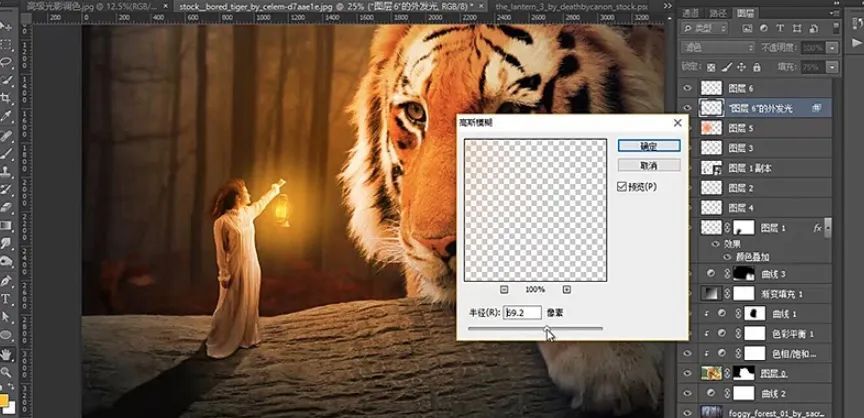The image size is (864, 418).
Task: Open the layer blend mode dropdown
Action: point(717,48)
